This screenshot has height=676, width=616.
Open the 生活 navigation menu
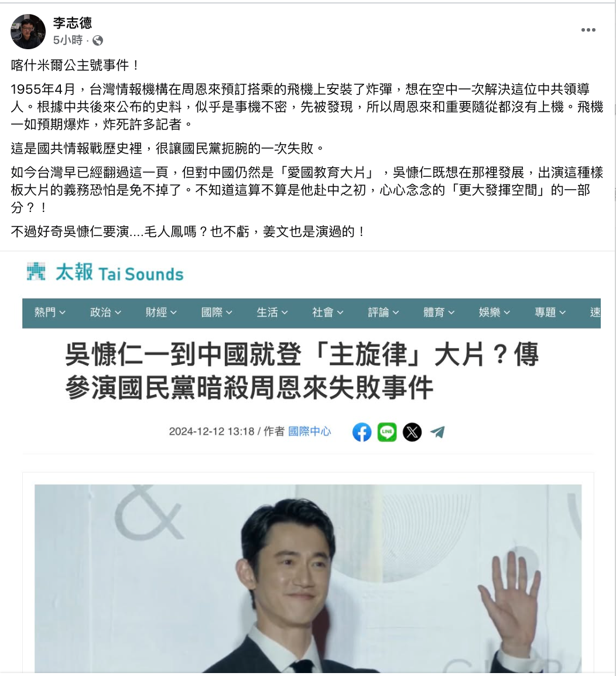click(x=272, y=312)
